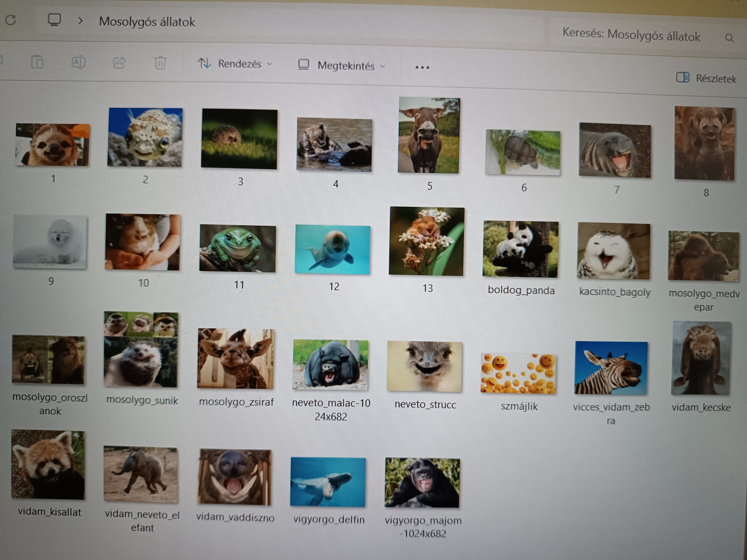Select the vigyorgo_delfin dolphin thumbnail
This screenshot has width=747, height=560.
coord(328,482)
